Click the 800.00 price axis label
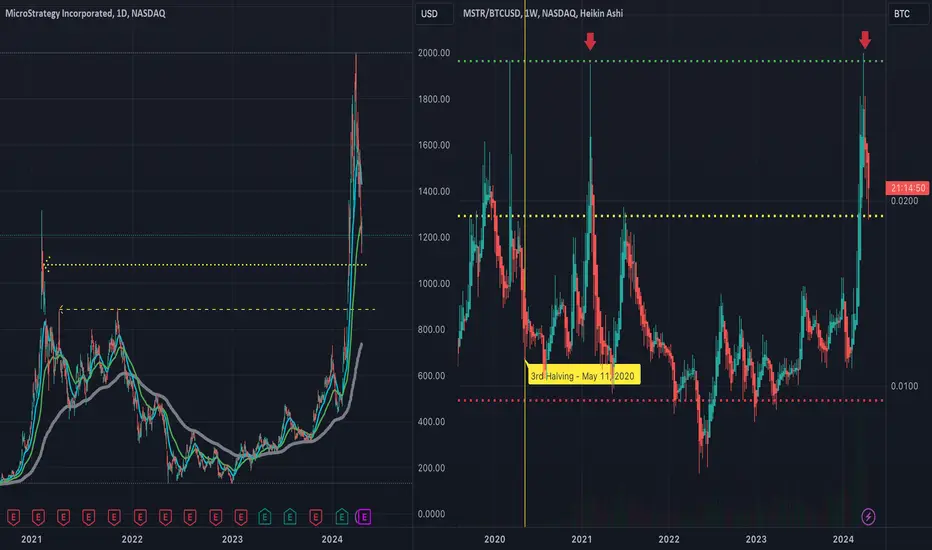The height and width of the screenshot is (550, 932). (x=432, y=329)
